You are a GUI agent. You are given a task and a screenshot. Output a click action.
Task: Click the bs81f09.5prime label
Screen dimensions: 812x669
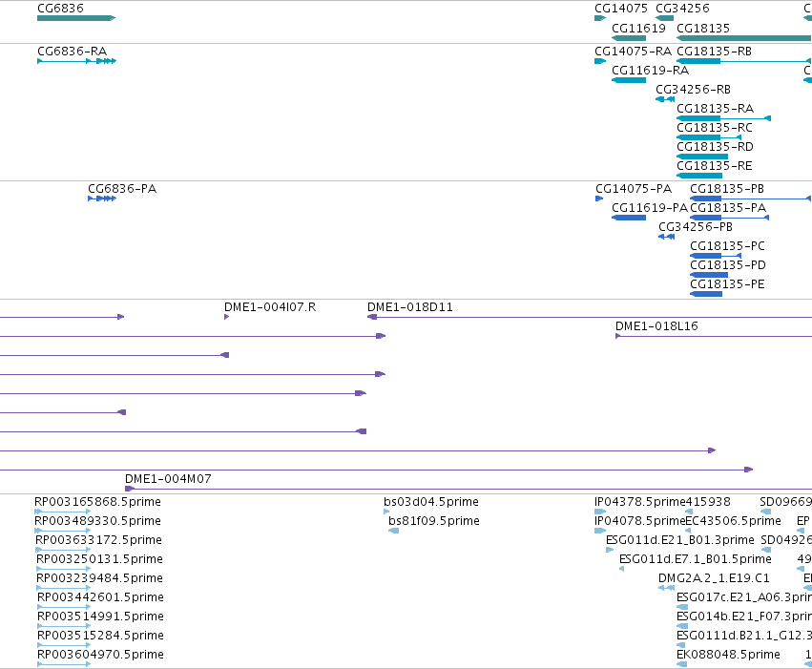pos(434,521)
